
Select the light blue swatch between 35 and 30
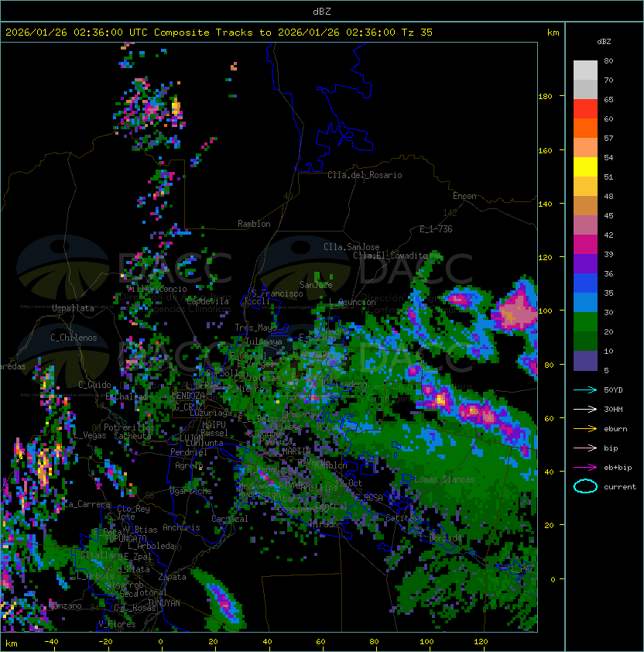pyautogui.click(x=585, y=303)
